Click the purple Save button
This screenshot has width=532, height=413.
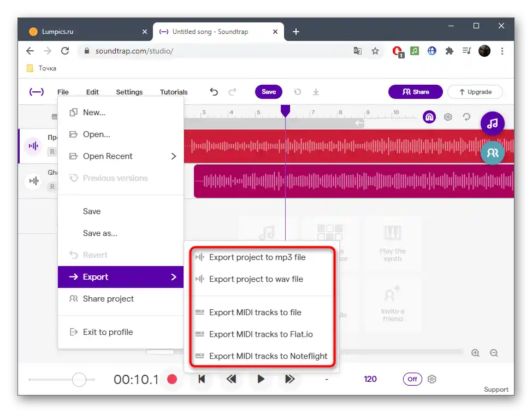click(x=269, y=92)
